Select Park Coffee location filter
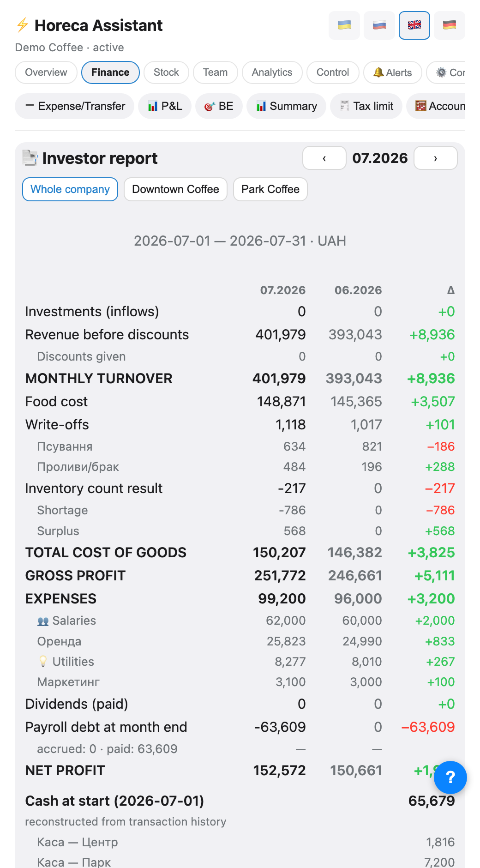480x868 pixels. pyautogui.click(x=270, y=189)
